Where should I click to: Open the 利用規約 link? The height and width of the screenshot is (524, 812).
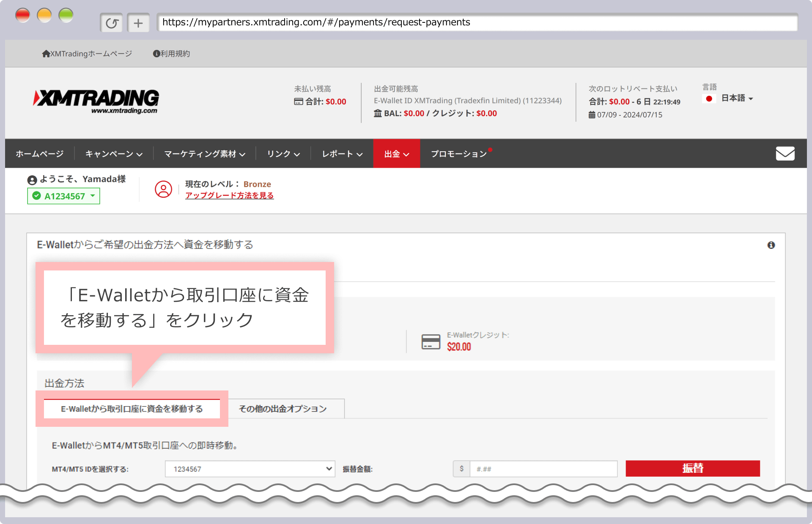tap(171, 54)
